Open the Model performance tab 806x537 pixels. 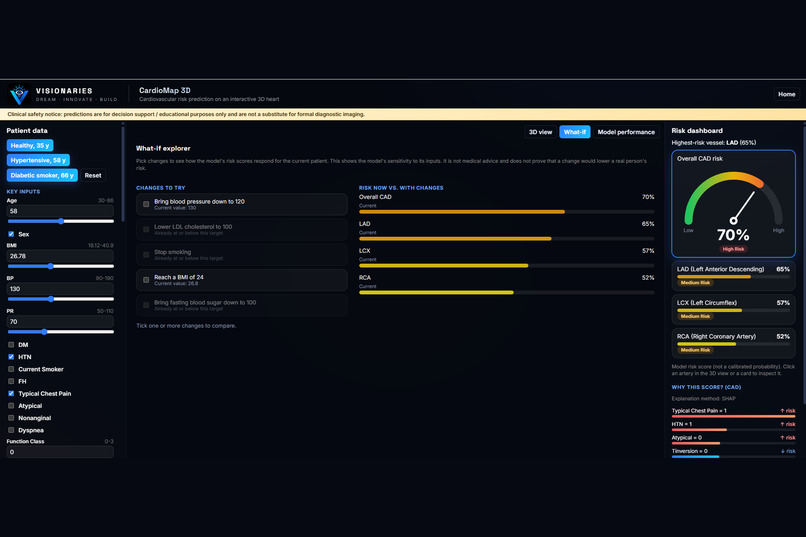point(626,132)
